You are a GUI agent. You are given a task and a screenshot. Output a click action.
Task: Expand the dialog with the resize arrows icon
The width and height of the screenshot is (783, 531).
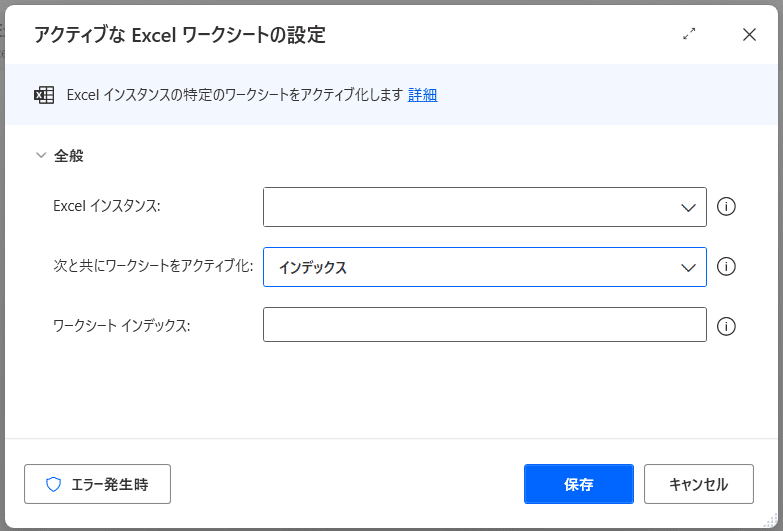pyautogui.click(x=689, y=34)
